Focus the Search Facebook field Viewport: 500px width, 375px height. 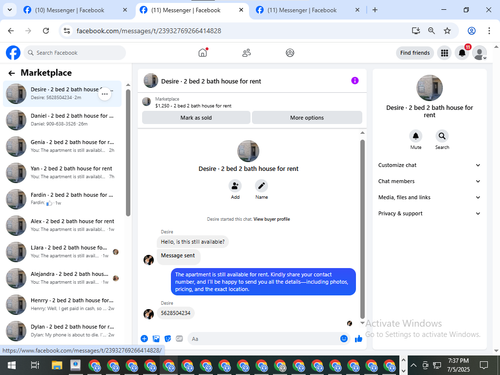point(75,53)
